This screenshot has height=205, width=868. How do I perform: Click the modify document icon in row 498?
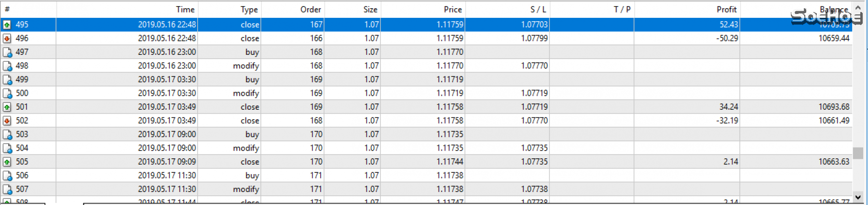(7, 66)
